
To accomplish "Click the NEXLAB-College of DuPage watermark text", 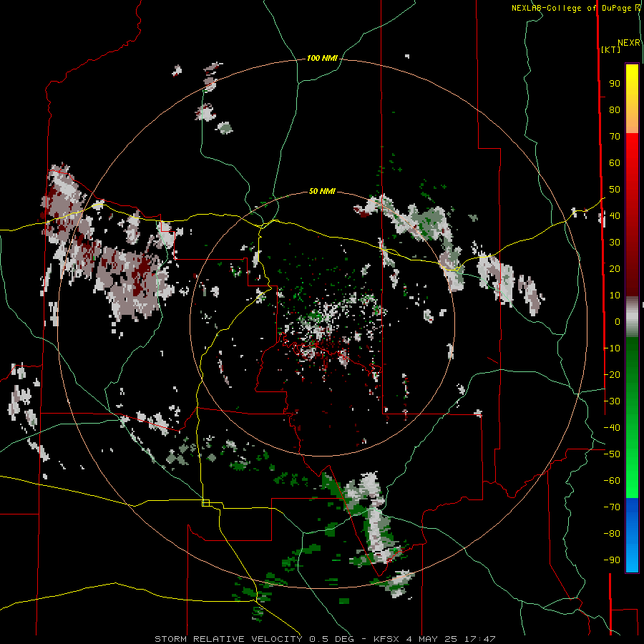I will (572, 8).
